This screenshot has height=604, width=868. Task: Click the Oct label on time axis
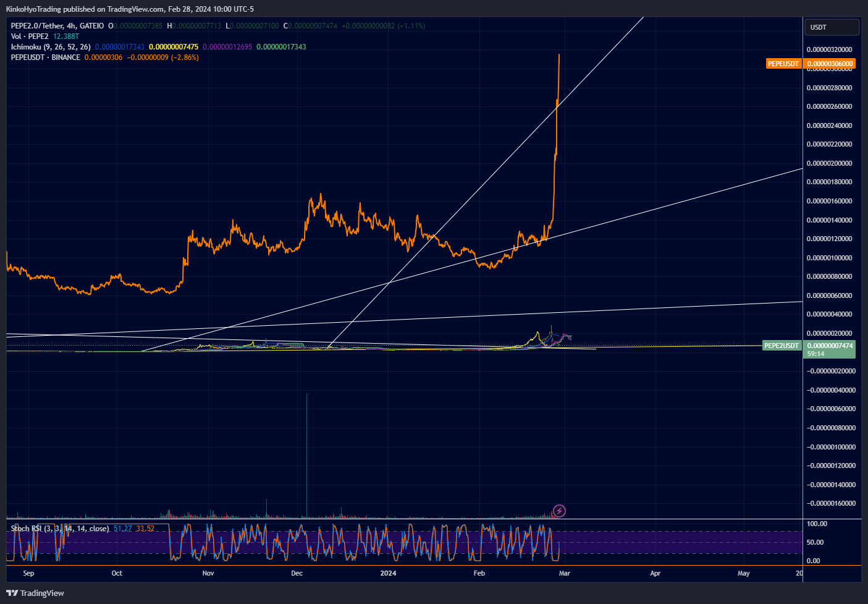coord(117,573)
